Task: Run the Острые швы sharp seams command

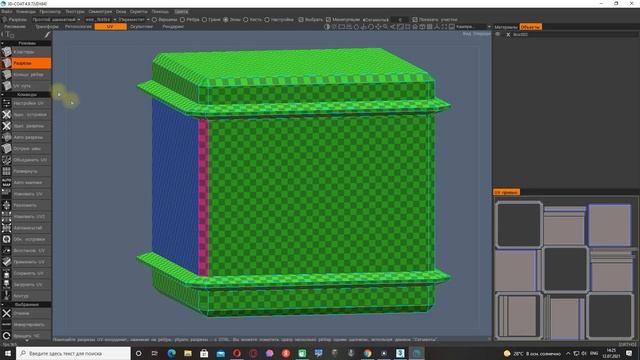Action: 26,149
